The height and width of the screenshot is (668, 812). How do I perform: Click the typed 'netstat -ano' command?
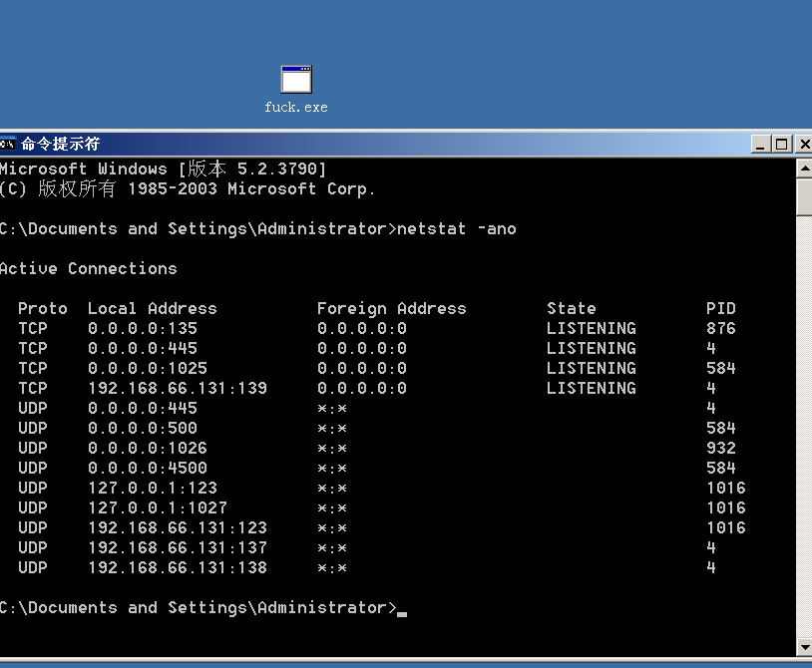click(456, 229)
